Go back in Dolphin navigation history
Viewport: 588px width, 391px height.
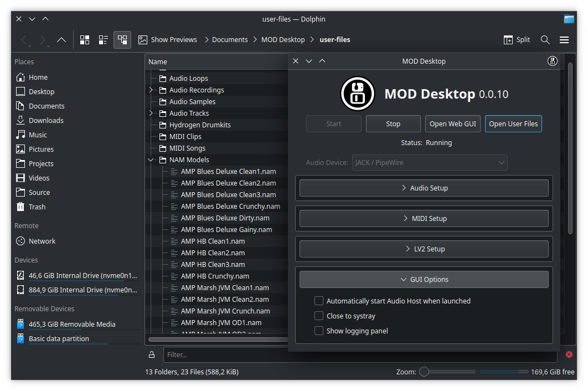(x=24, y=40)
